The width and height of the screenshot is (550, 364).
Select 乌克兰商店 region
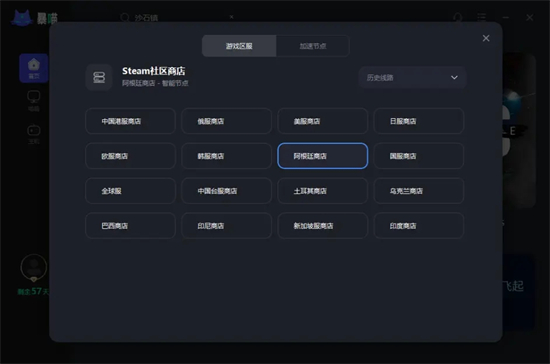(x=419, y=191)
